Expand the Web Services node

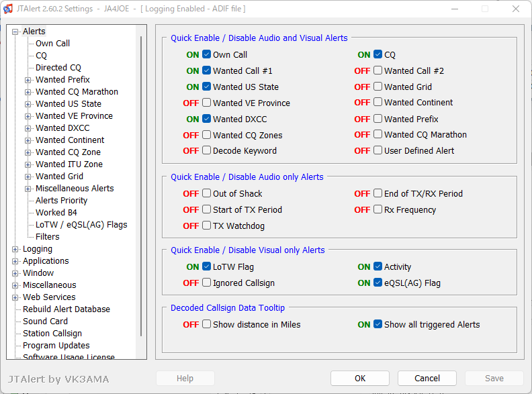click(x=15, y=298)
